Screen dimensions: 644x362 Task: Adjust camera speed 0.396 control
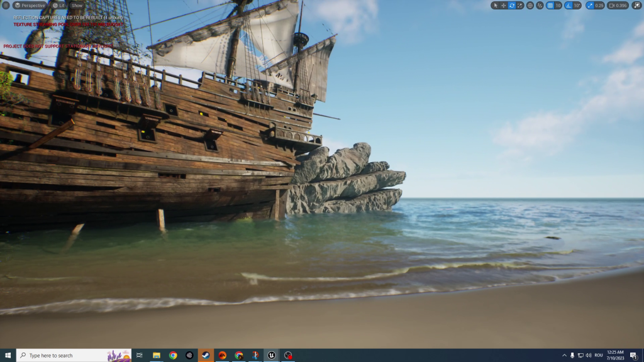pyautogui.click(x=618, y=6)
